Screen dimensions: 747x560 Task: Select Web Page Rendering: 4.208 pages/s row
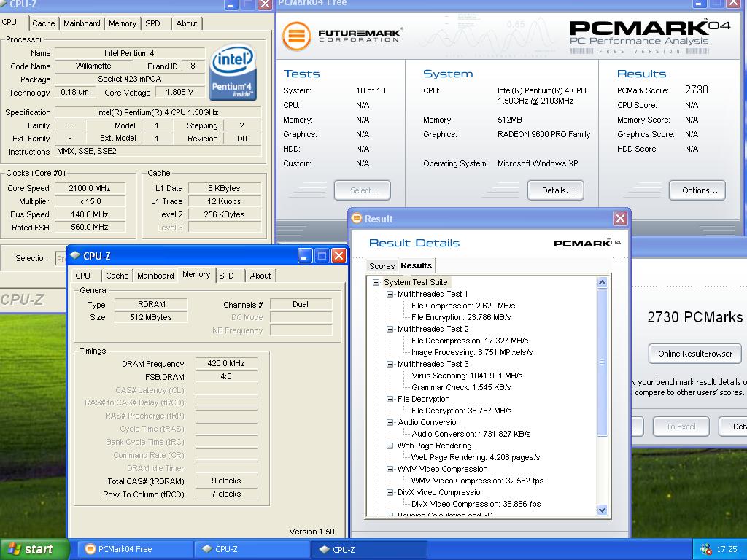pyautogui.click(x=475, y=458)
